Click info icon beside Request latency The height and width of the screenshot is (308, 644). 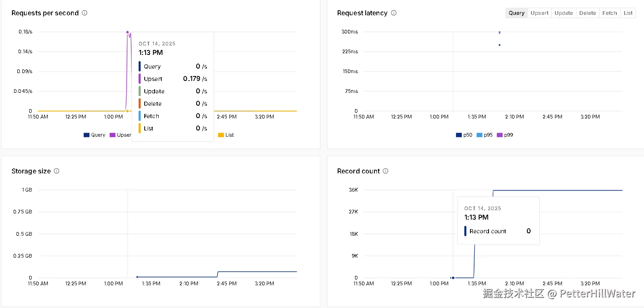click(x=394, y=13)
